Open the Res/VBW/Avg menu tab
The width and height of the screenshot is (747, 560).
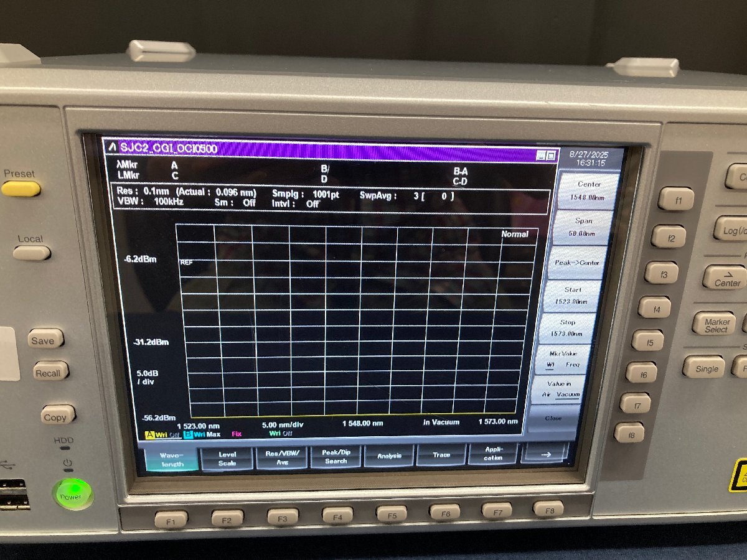click(282, 457)
